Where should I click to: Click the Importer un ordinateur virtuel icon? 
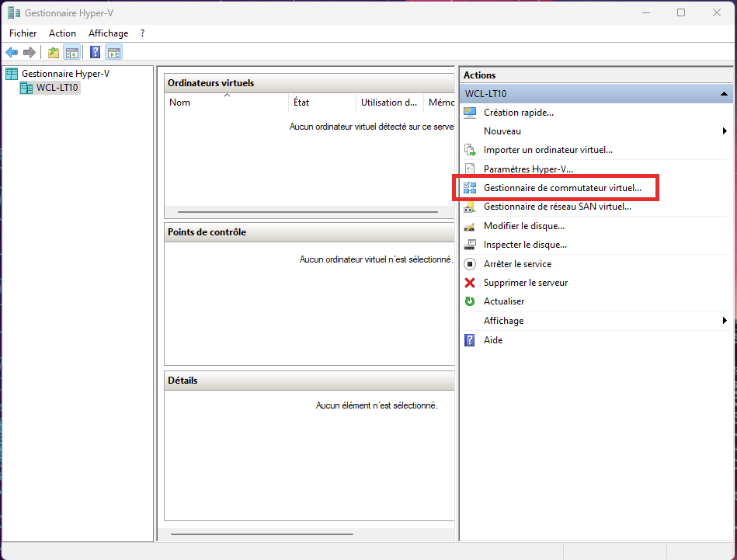coord(470,150)
